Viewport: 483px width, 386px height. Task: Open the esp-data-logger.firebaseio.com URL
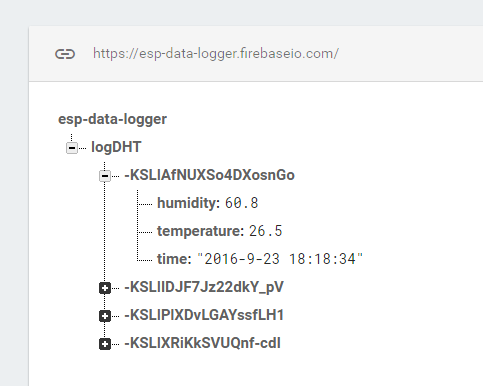216,54
